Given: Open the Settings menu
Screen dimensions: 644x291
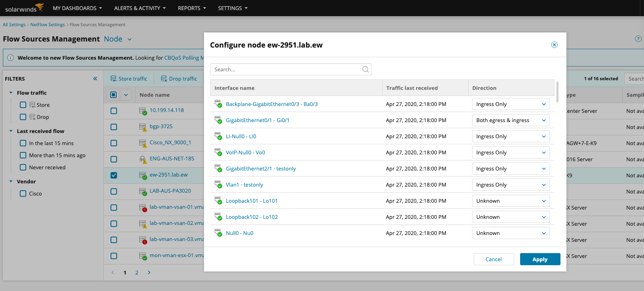Looking at the screenshot, I should coord(233,8).
